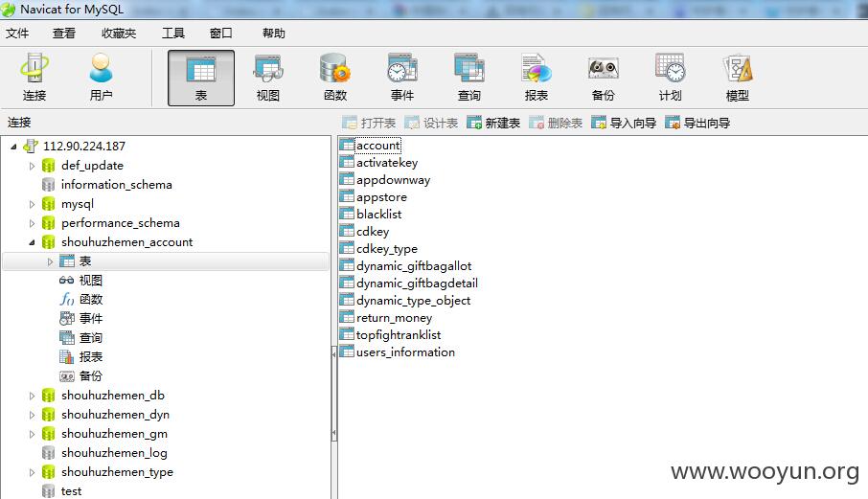Select the cdkey table icon
868x499 pixels.
pos(347,231)
